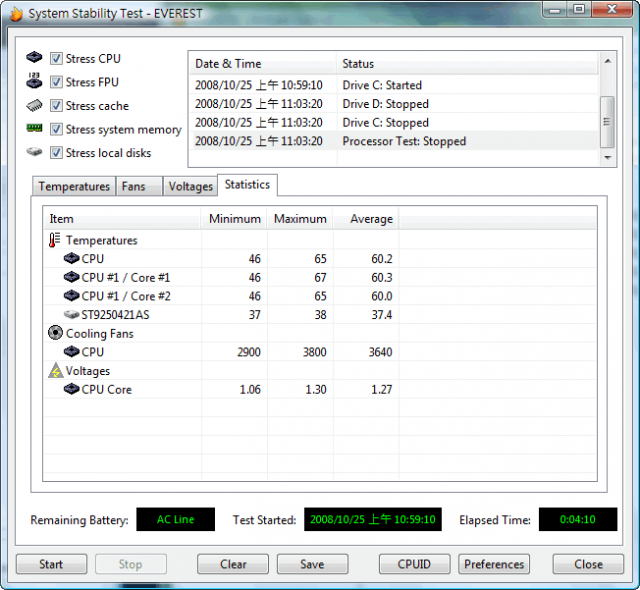Click the Close button at bottom right
The image size is (640, 590).
click(x=588, y=564)
